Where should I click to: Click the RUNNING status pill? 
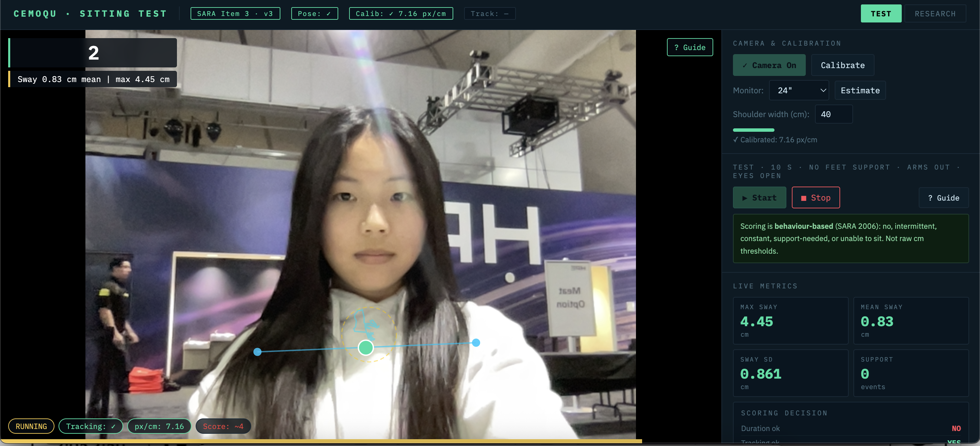[31, 426]
